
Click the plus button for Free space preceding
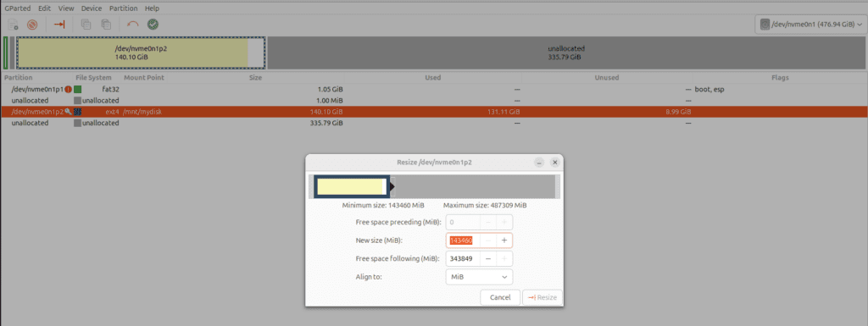click(x=504, y=223)
